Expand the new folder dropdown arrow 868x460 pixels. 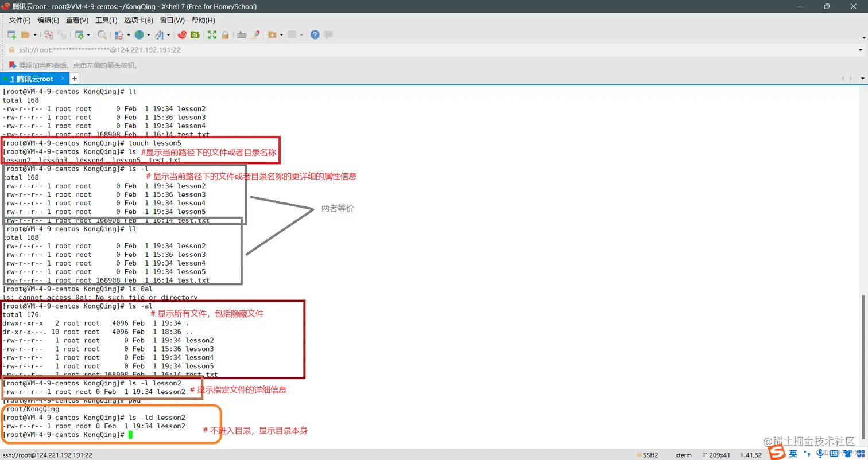point(281,35)
